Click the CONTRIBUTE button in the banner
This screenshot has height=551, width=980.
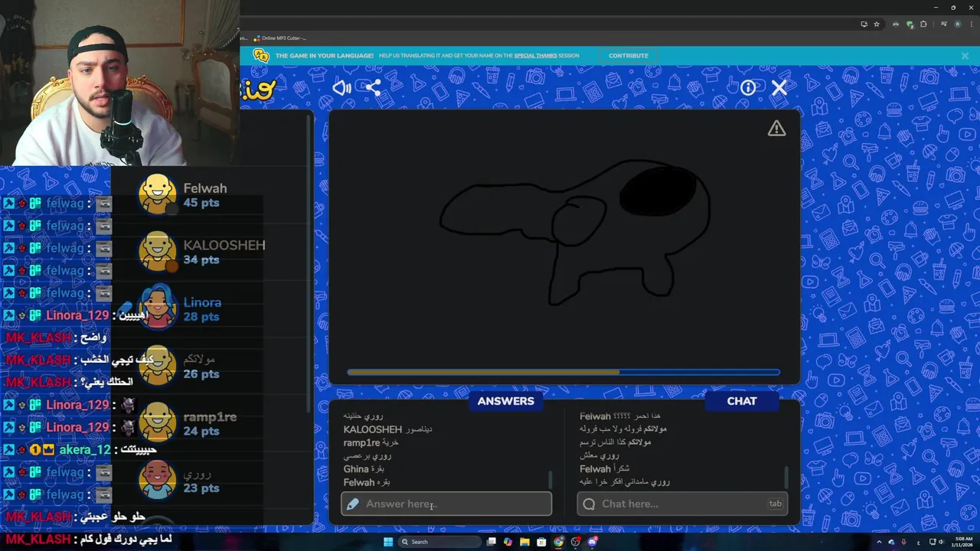[x=629, y=56]
